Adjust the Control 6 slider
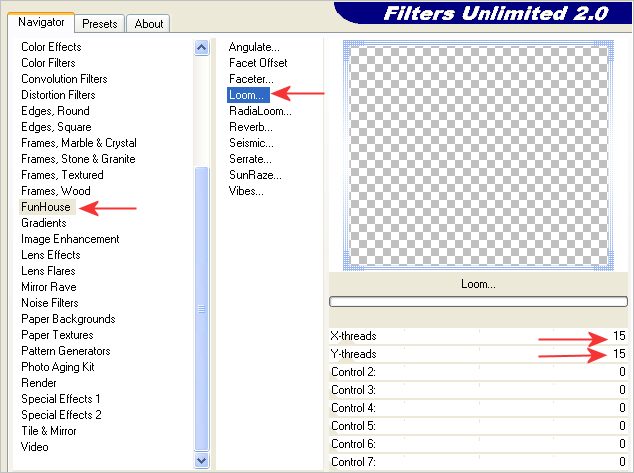This screenshot has height=473, width=634. [478, 444]
